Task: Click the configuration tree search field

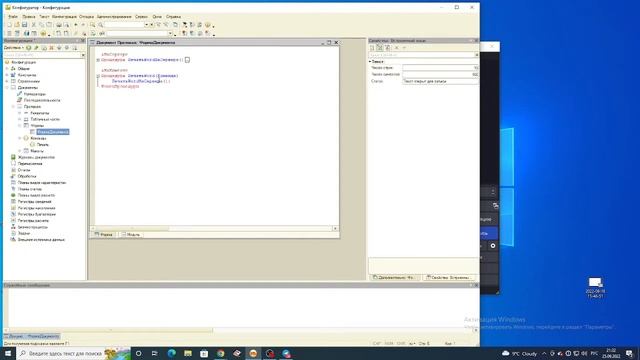Action: click(x=42, y=55)
